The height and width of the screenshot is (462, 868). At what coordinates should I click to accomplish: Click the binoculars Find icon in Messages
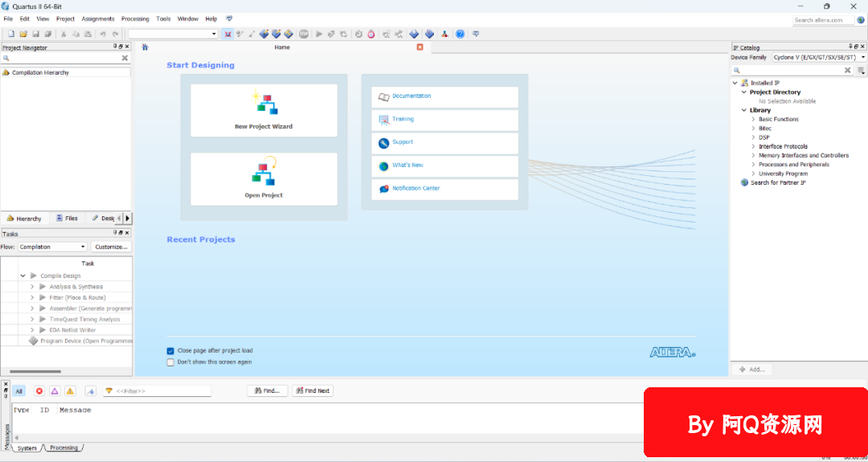[258, 390]
